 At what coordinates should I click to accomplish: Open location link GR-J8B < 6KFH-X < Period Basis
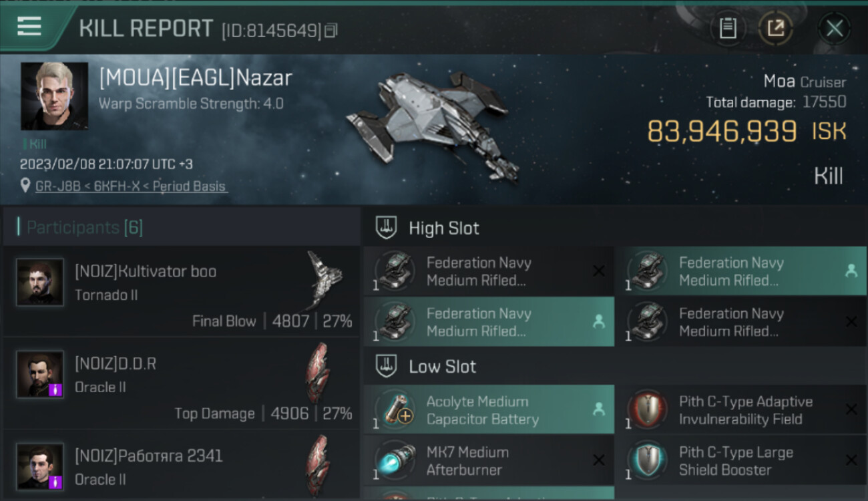point(131,186)
